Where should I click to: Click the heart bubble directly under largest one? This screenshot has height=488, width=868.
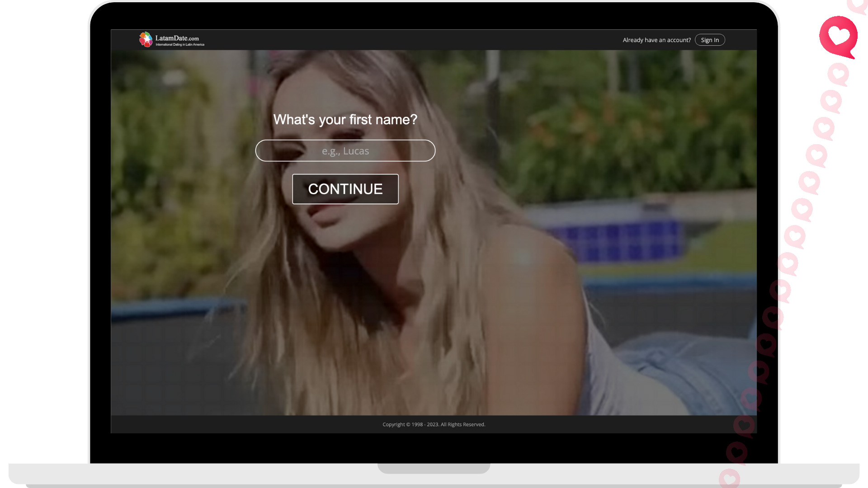(x=839, y=74)
